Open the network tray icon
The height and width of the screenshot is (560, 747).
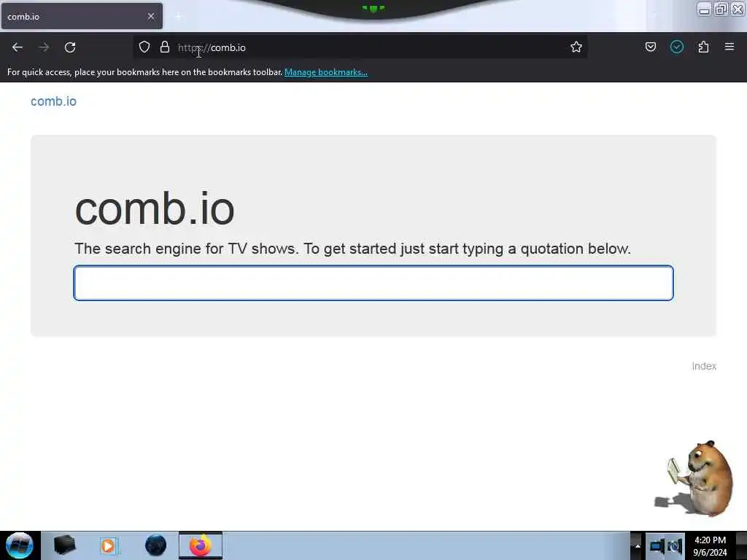656,545
